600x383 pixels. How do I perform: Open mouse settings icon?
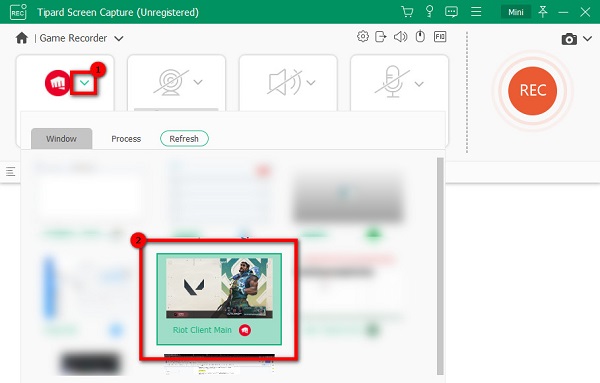pos(420,37)
